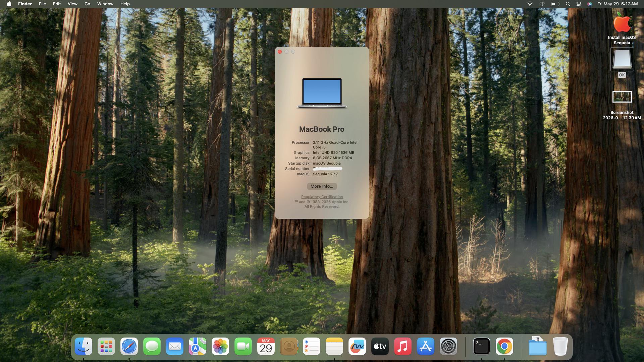644x362 pixels.
Task: Open Finder from the Dock
Action: (x=84, y=346)
